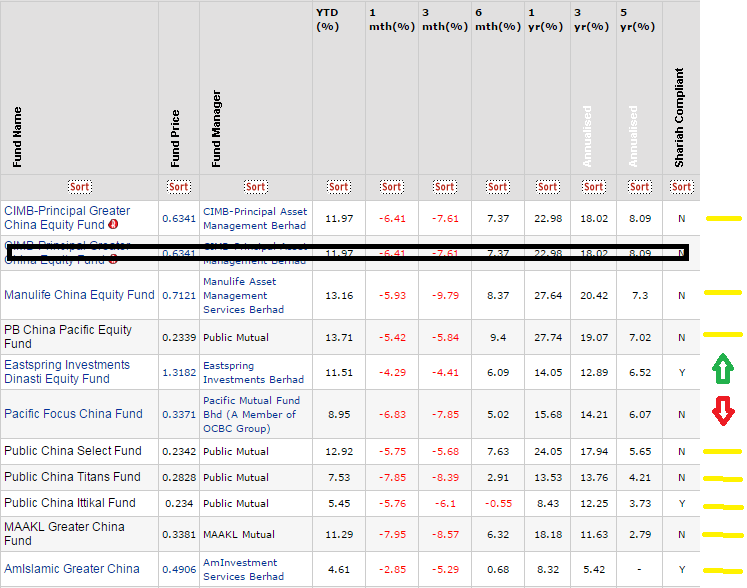Screen dimensions: 747x588
Task: Click the 0.3371 price of Pacific Focus China Fund
Action: 179,415
